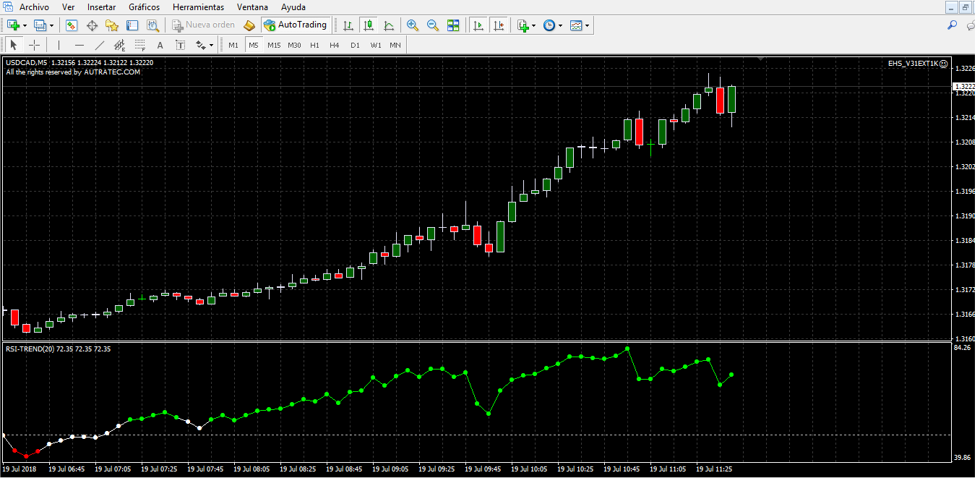Expand the new chart dropdown arrow

coord(25,25)
